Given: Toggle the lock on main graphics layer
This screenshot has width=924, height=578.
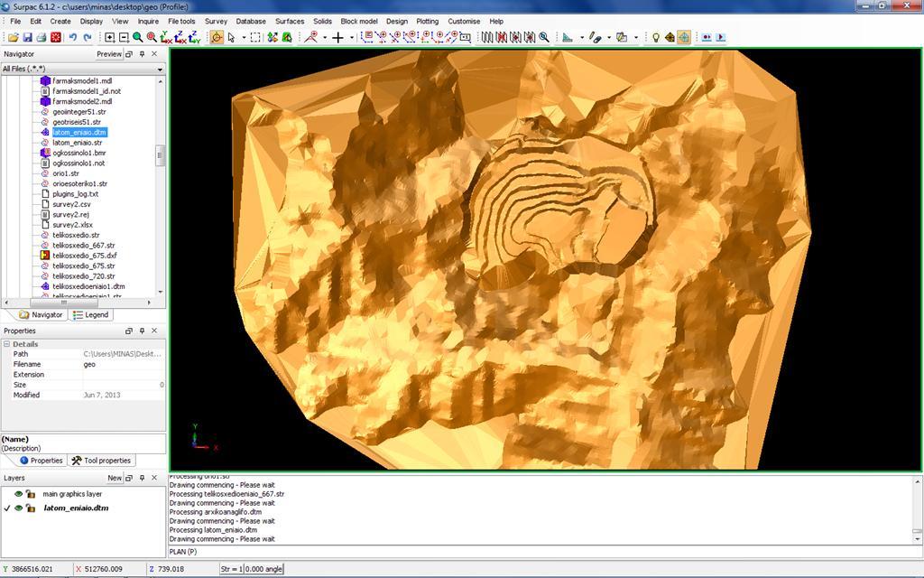Looking at the screenshot, I should (x=31, y=494).
